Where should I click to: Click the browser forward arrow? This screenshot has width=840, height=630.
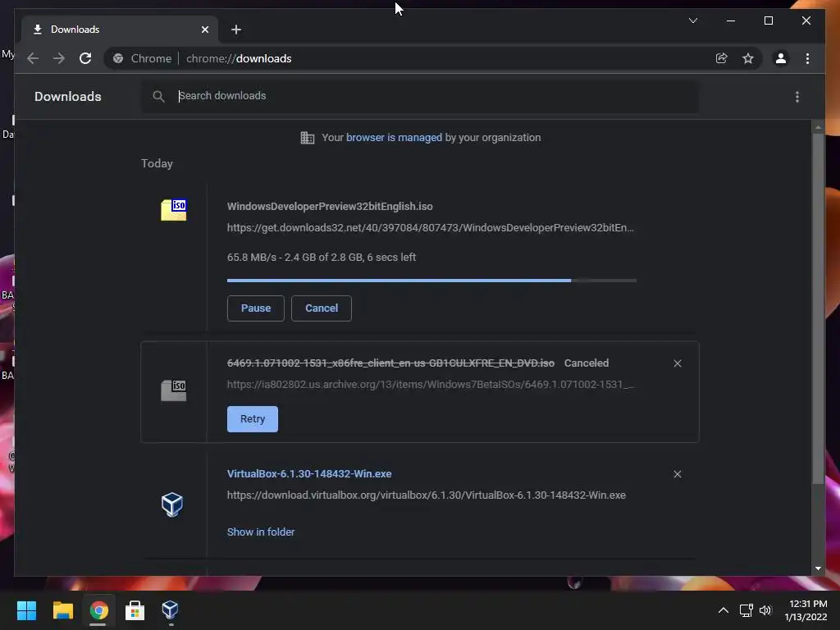point(59,58)
